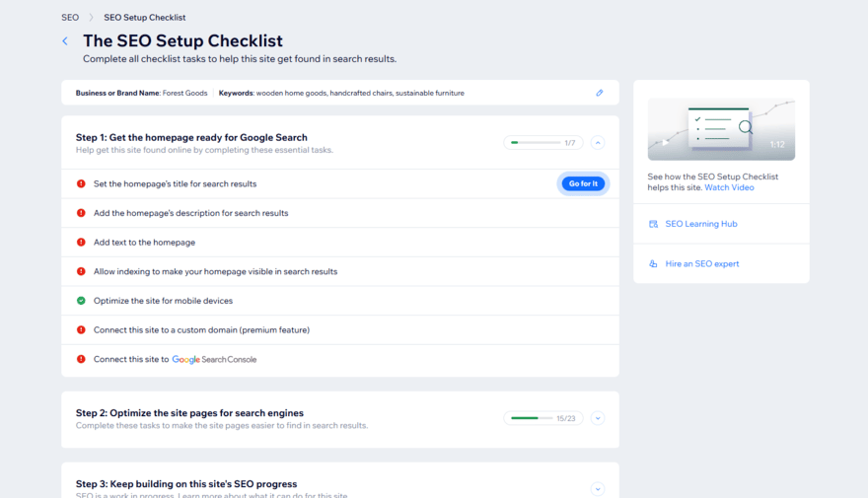Click the SEO Learning Hub icon
The width and height of the screenshot is (868, 498).
[x=653, y=224]
